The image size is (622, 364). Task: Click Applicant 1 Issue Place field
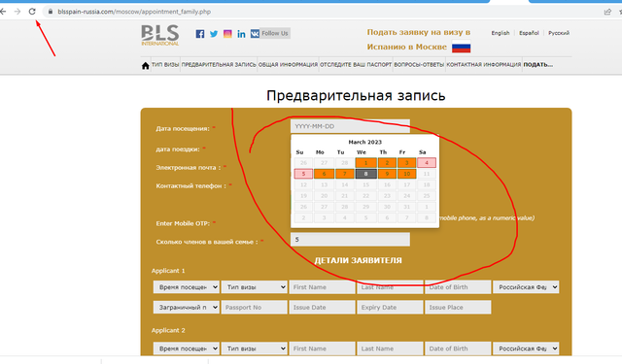(x=458, y=308)
